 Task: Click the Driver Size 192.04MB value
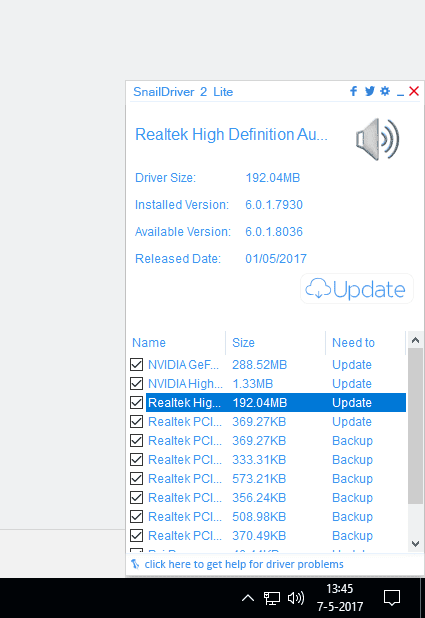click(x=273, y=178)
